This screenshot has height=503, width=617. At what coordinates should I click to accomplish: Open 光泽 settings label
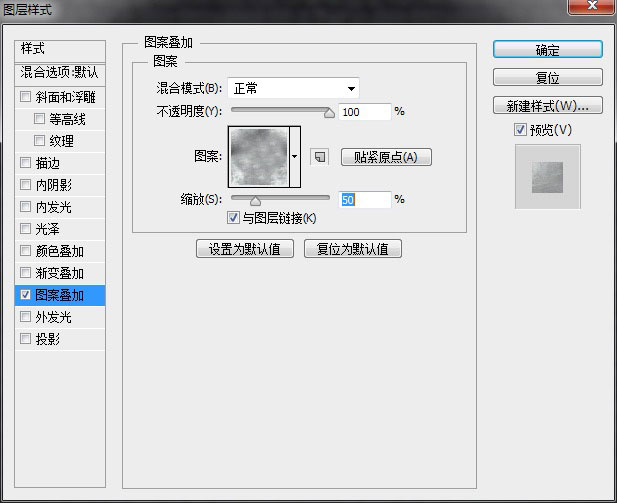pyautogui.click(x=48, y=229)
